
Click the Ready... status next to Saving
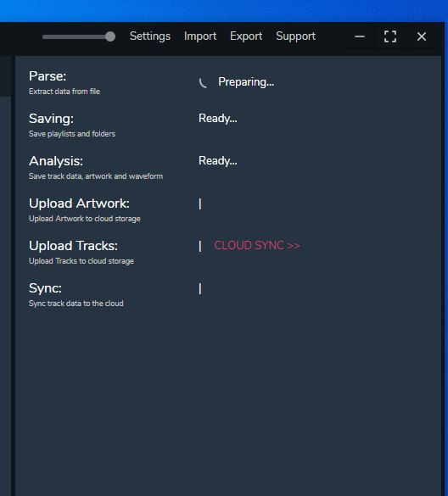click(x=218, y=119)
